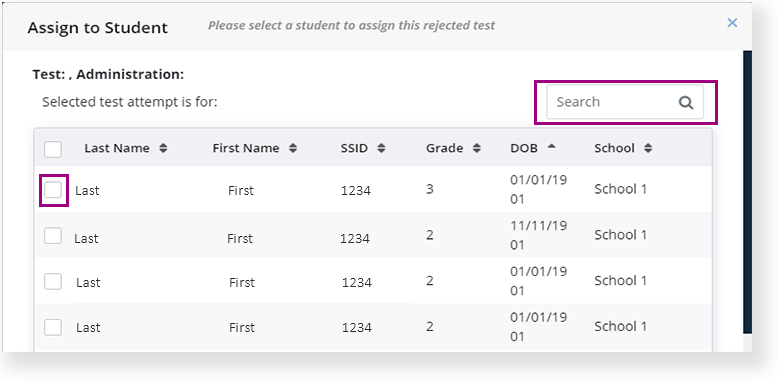
Task: Select the third student row checkbox
Action: (53, 281)
